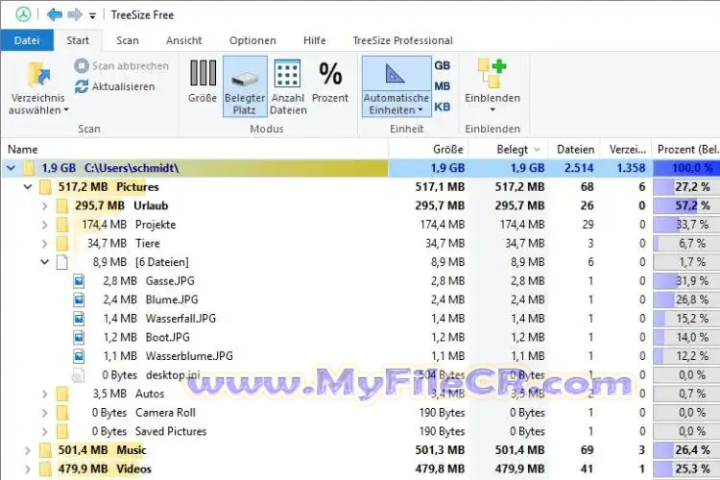Select Prozent display mode
Viewport: 720px width, 480px height.
pos(330,81)
